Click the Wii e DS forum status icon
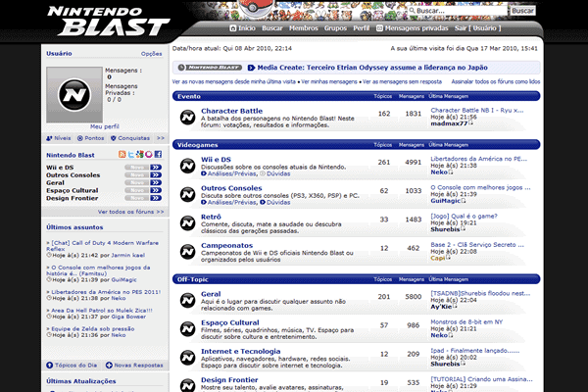The image size is (588, 392). 187,166
